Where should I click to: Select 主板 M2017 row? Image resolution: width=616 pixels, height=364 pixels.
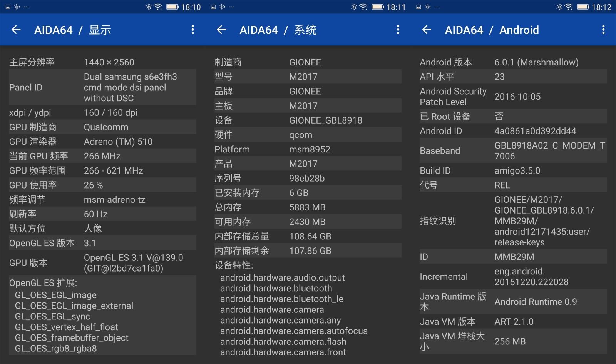[308, 105]
